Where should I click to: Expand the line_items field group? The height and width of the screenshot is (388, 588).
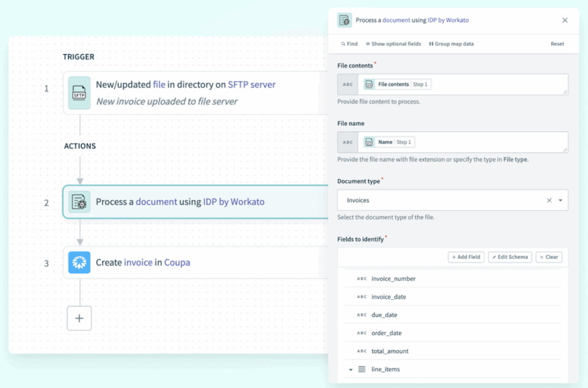(351, 370)
